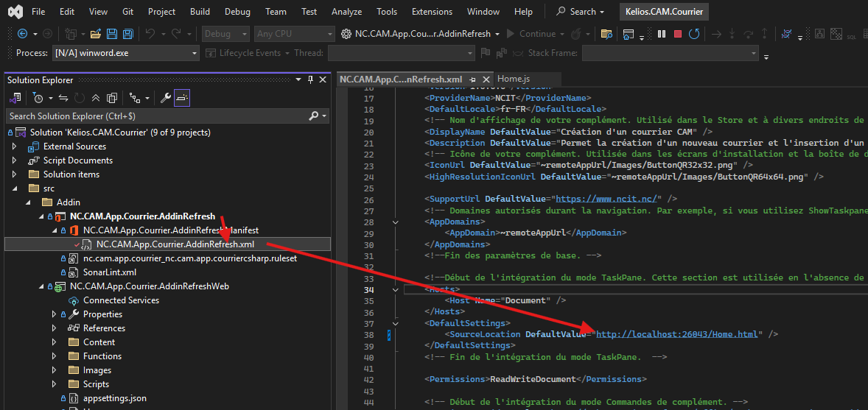Toggle auto-hide pin on Solution Explorer

pos(311,80)
